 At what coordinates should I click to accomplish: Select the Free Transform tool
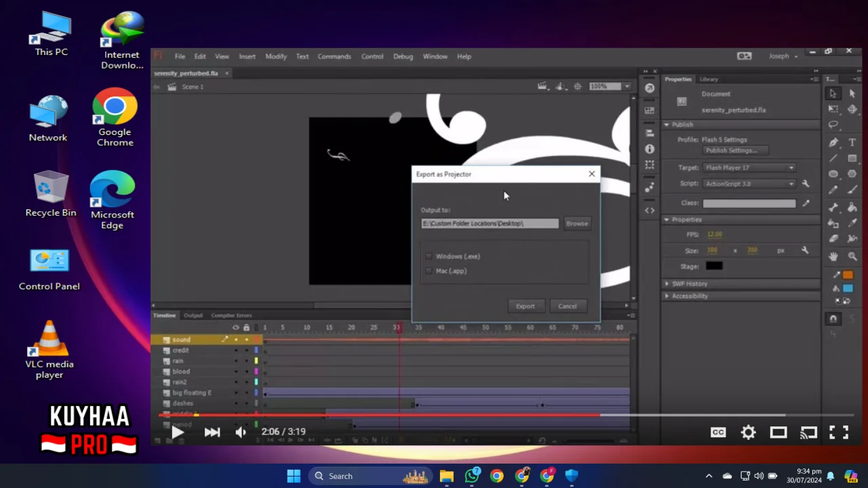[x=833, y=108]
